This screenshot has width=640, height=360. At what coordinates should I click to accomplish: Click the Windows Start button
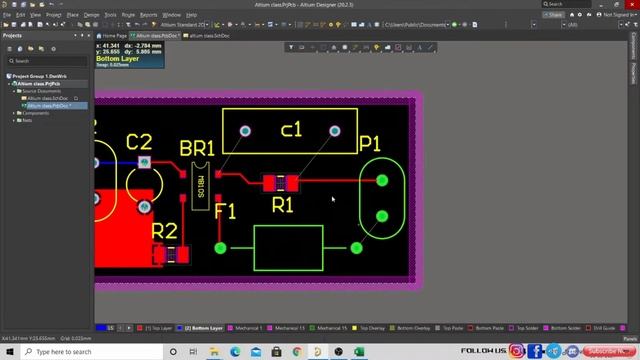(x=10, y=351)
